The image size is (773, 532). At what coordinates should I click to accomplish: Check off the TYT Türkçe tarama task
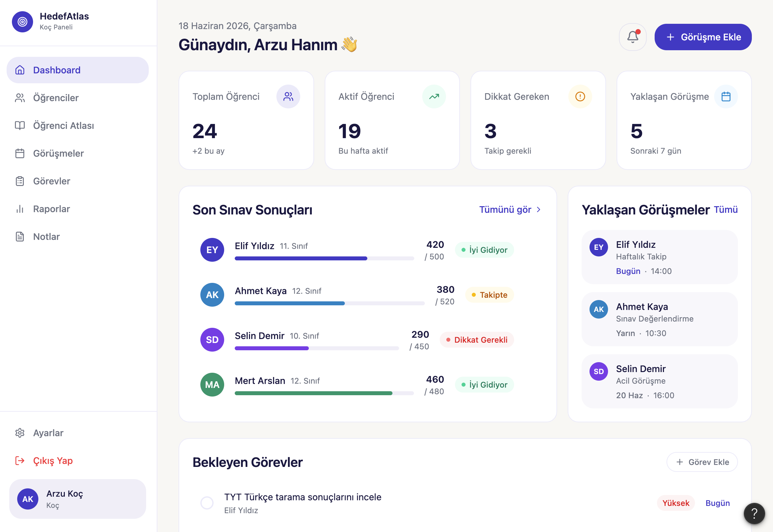coord(207,502)
